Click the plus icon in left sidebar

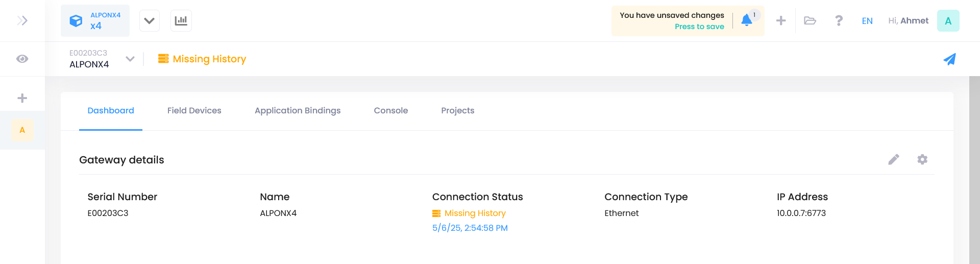(x=22, y=98)
